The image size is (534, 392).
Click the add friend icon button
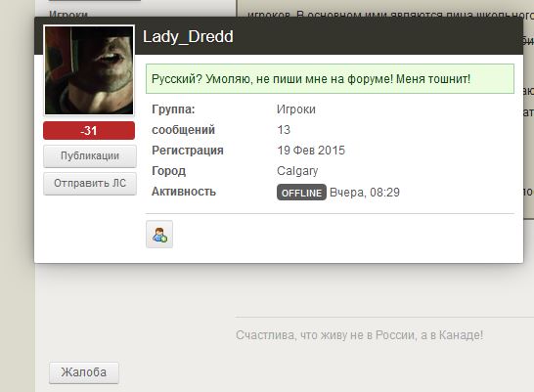[x=159, y=234]
